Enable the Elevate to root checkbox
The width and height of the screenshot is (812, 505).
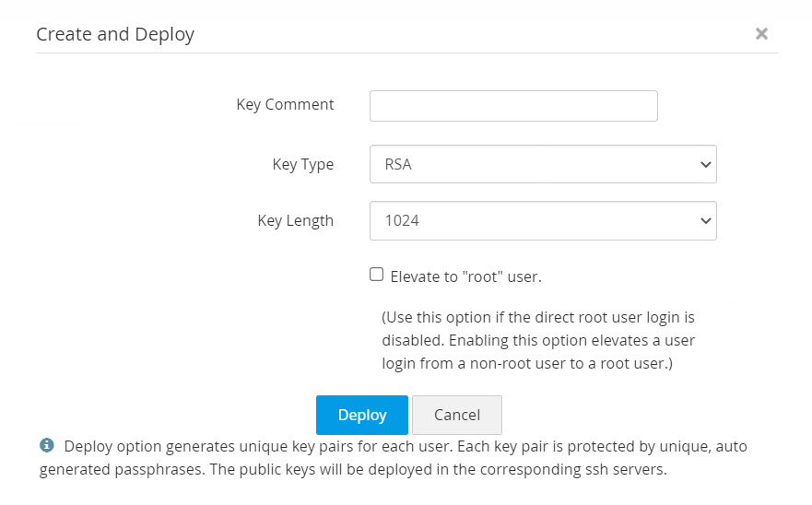[x=376, y=275]
